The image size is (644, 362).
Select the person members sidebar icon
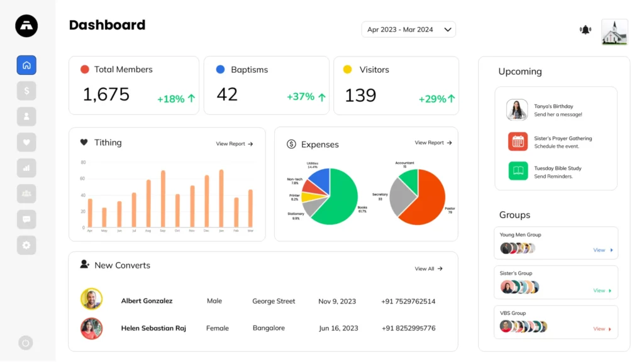[x=26, y=116]
